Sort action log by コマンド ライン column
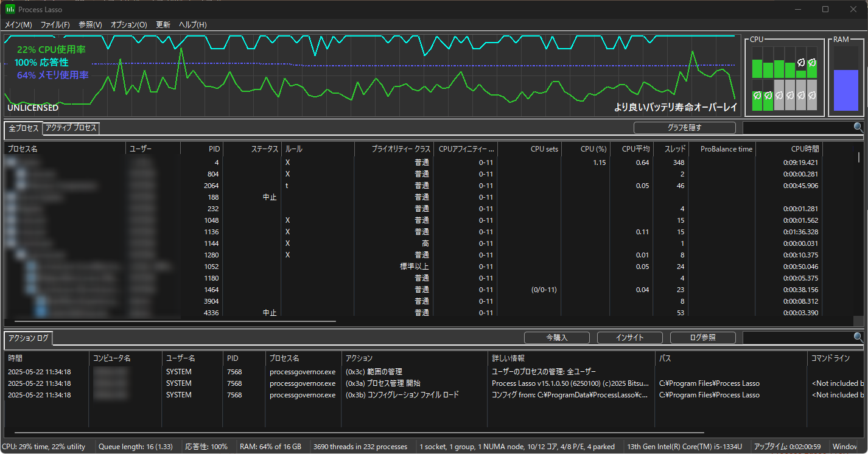This screenshot has width=868, height=454. (x=835, y=358)
